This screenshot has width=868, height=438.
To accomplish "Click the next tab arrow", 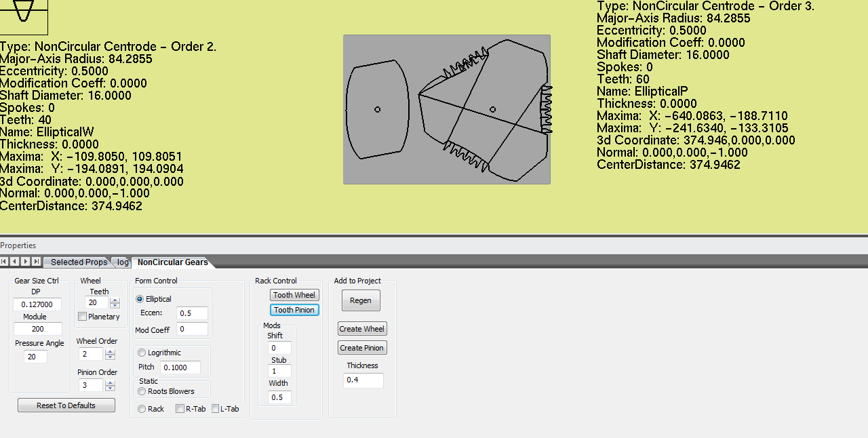I will pos(26,262).
